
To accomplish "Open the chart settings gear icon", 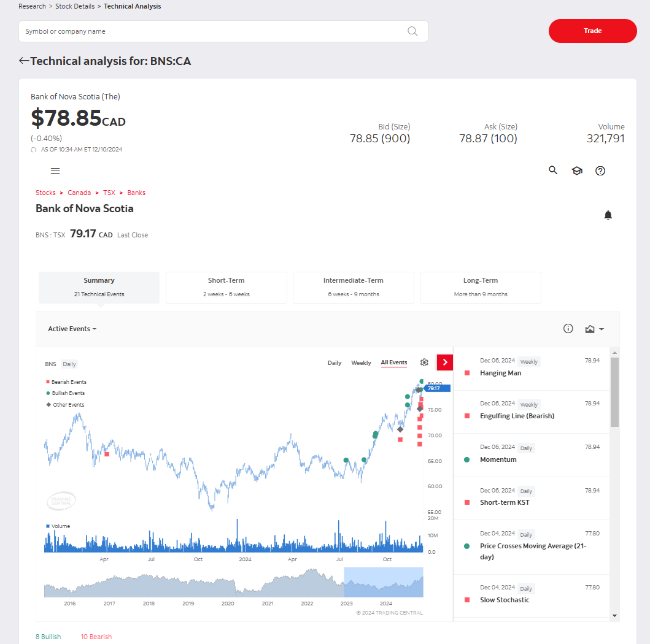I will [424, 362].
